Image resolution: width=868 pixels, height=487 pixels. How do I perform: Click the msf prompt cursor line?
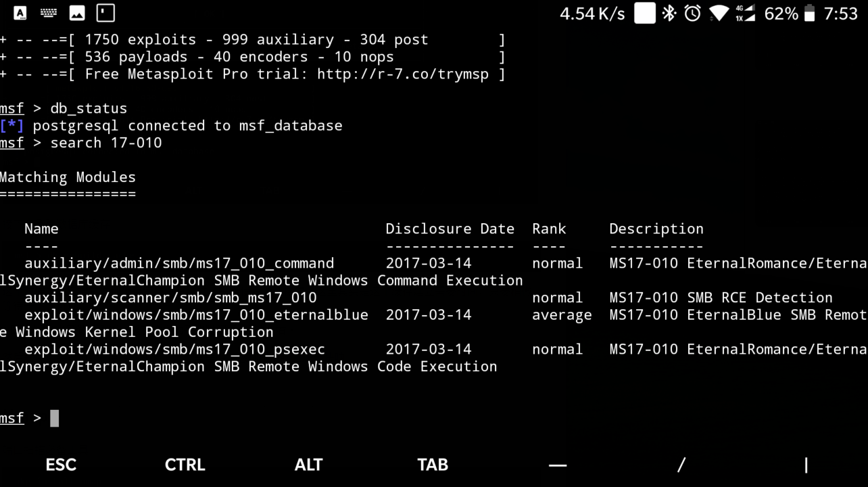coord(30,418)
